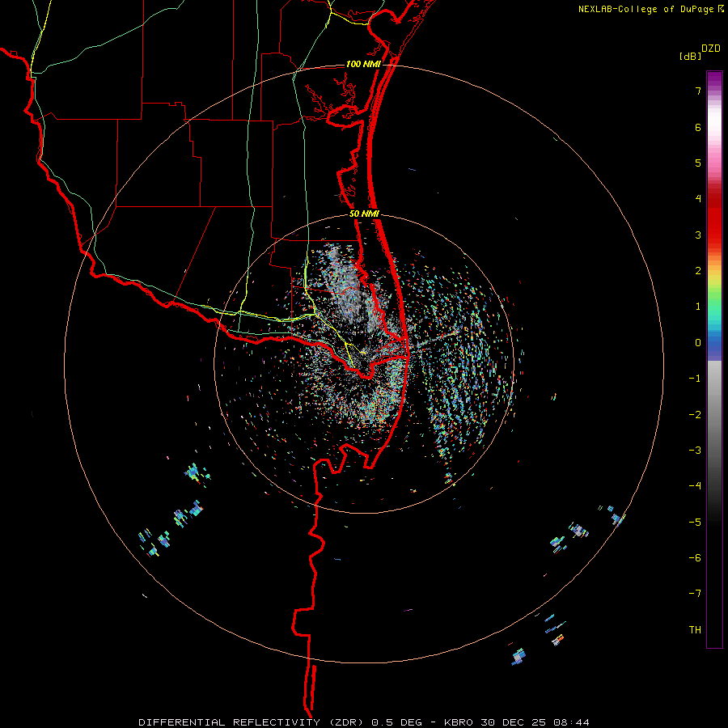Click the "7" value on the dB scale
The width and height of the screenshot is (728, 728).
pyautogui.click(x=698, y=91)
